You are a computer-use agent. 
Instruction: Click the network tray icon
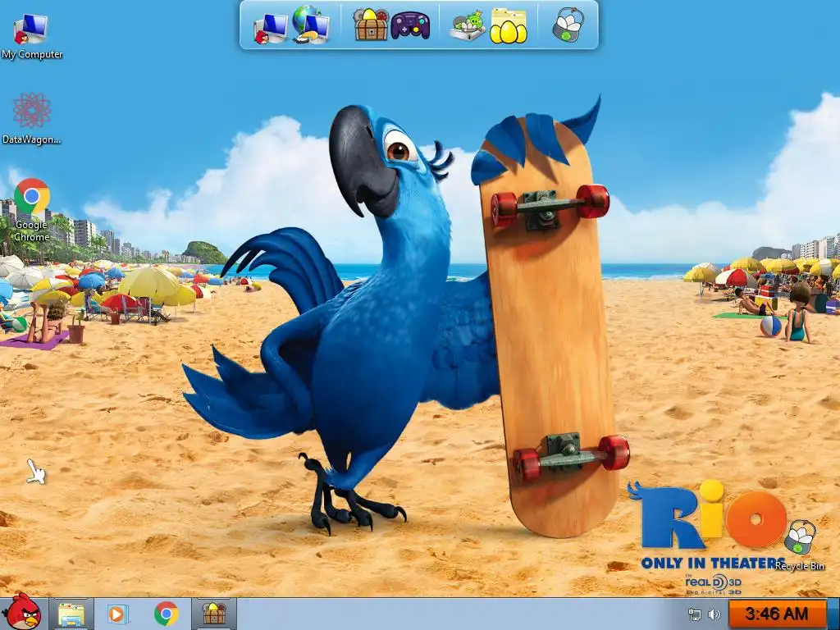click(694, 614)
